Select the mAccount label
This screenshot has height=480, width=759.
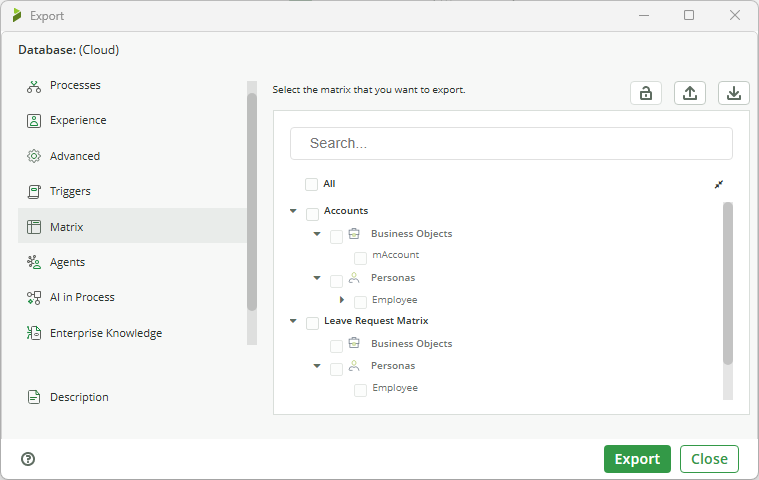coord(395,255)
